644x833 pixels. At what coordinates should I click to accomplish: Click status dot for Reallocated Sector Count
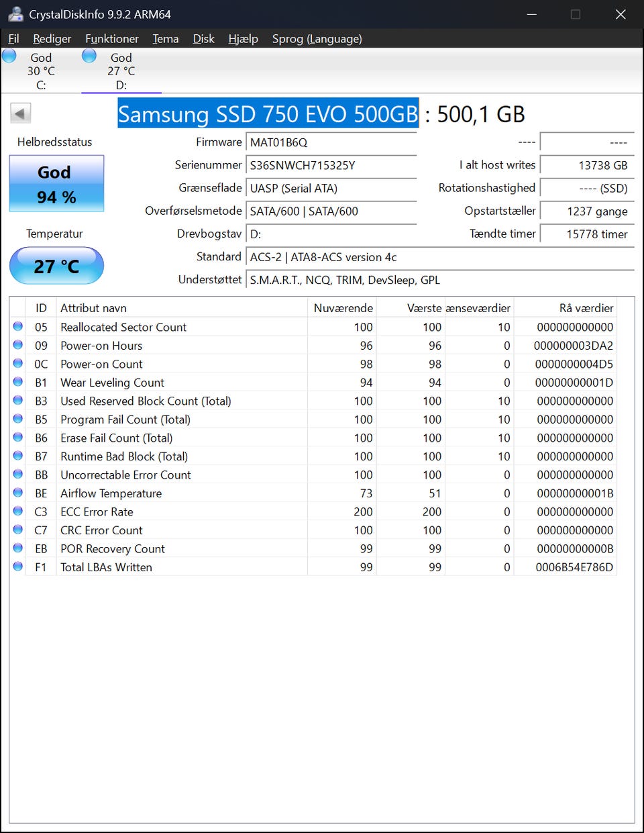(18, 326)
